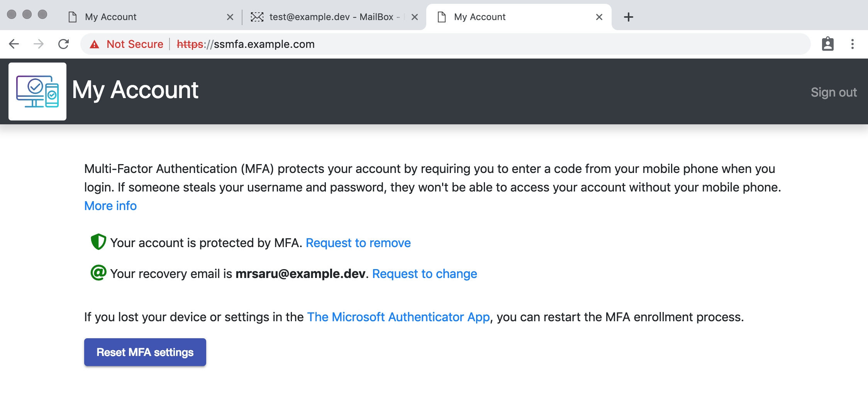Open the browser profile icon
The height and width of the screenshot is (417, 868).
click(827, 44)
